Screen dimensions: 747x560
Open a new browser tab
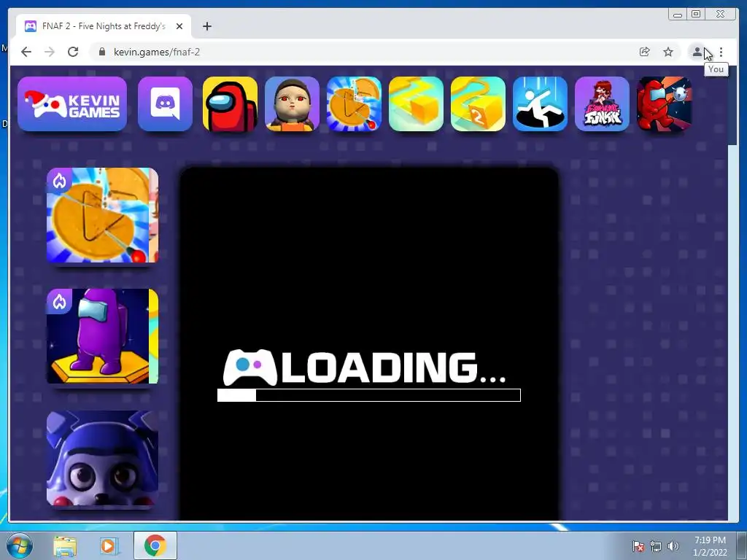(x=206, y=26)
